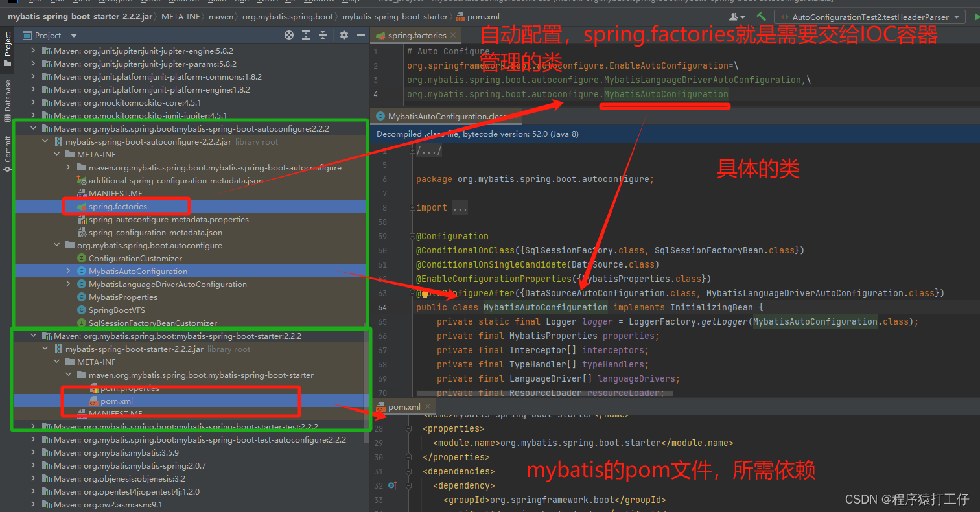Unfold the collapsed header comment on line 1
The width and height of the screenshot is (980, 512).
tap(411, 151)
